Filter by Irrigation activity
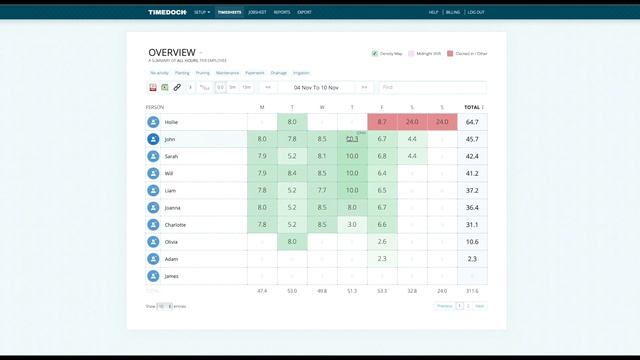640x360 pixels. (301, 73)
